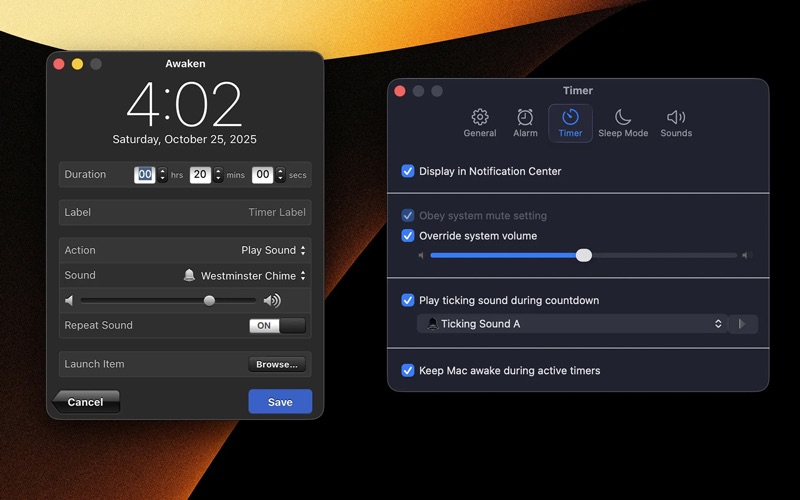Close the Awaken window
The height and width of the screenshot is (500, 800).
pyautogui.click(x=59, y=64)
